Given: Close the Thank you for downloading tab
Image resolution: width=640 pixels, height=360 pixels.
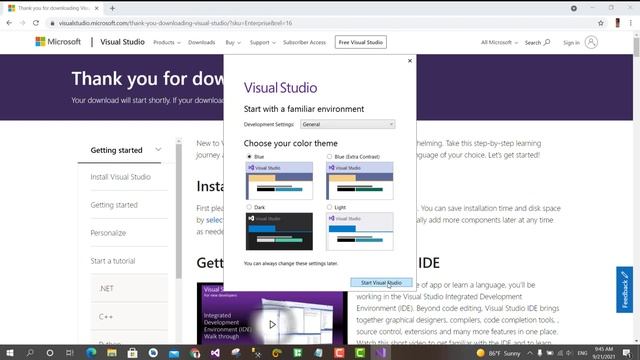Looking at the screenshot, I should tap(97, 8).
